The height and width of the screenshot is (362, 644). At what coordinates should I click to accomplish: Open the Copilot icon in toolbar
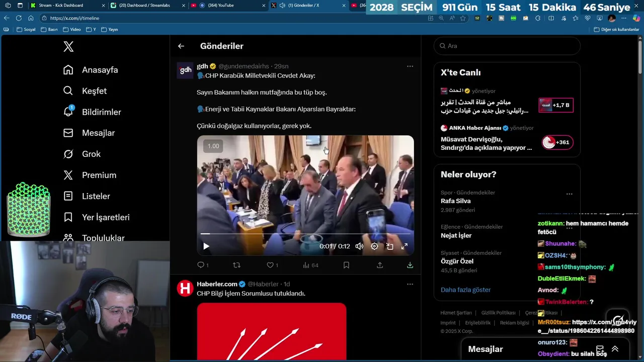tap(636, 18)
